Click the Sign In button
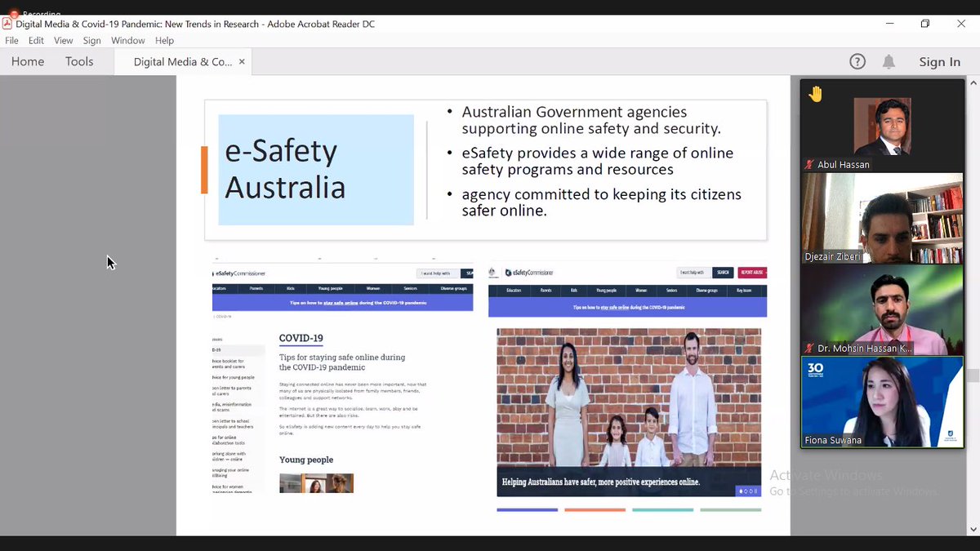 pos(939,61)
